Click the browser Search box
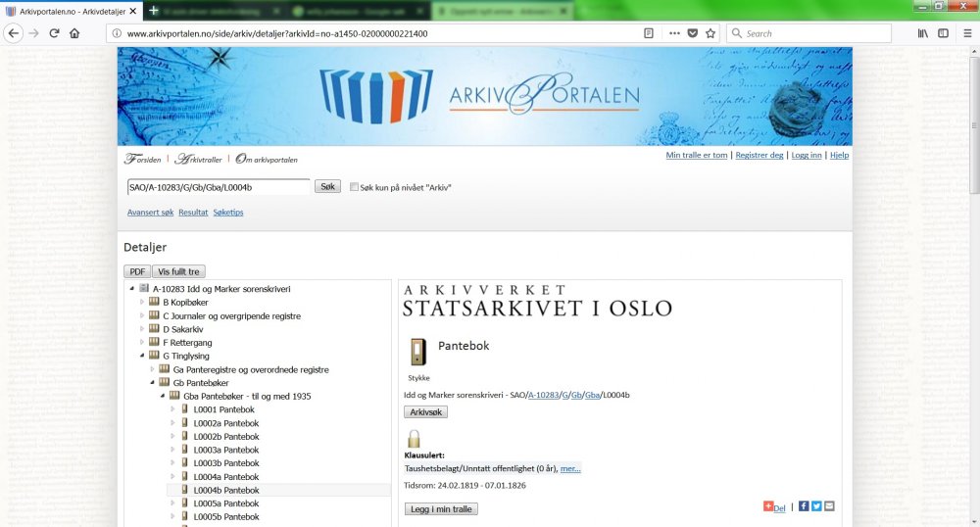 [x=808, y=33]
